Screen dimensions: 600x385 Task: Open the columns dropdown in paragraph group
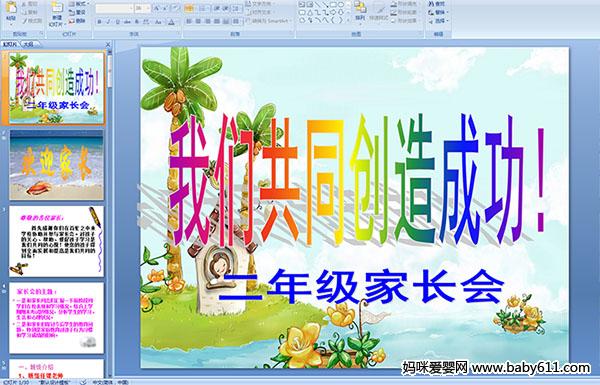pos(236,22)
